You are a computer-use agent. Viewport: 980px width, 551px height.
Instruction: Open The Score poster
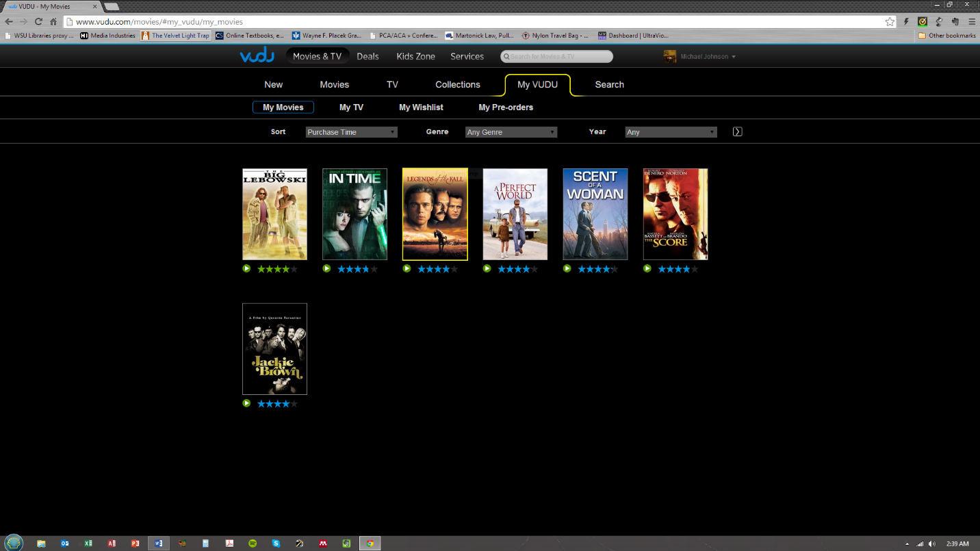point(675,214)
